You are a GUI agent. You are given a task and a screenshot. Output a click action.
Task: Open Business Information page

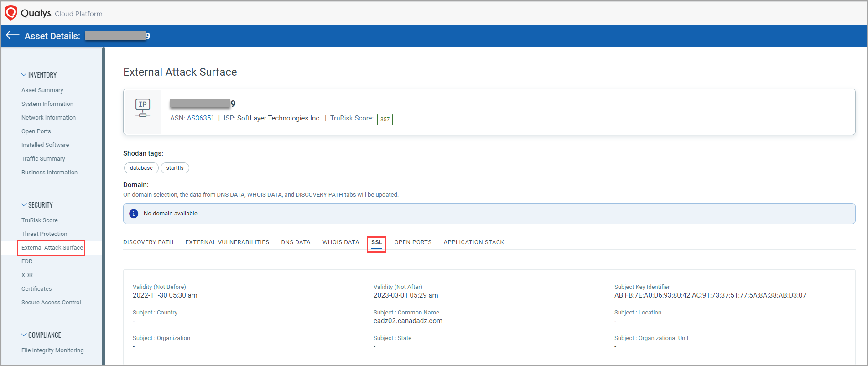(49, 173)
